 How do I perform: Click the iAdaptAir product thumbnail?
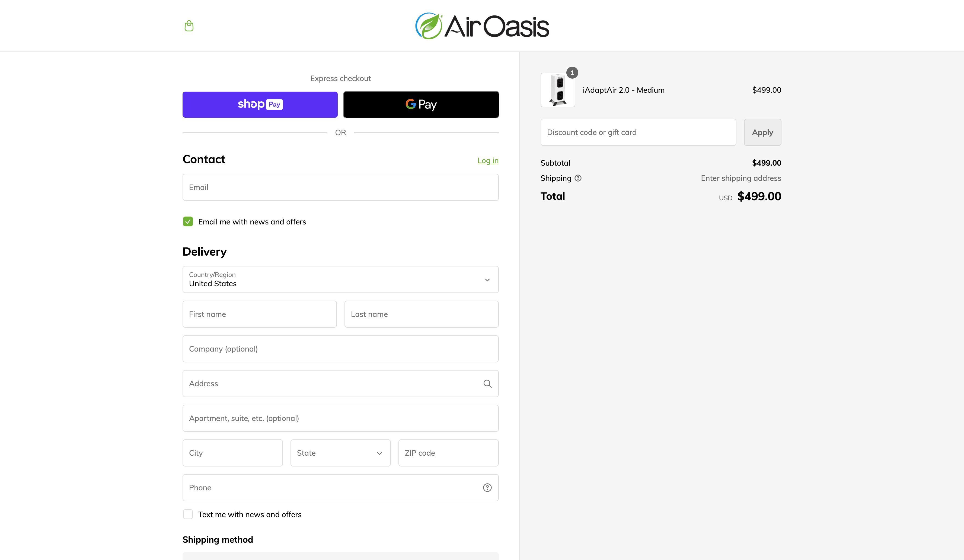tap(558, 90)
